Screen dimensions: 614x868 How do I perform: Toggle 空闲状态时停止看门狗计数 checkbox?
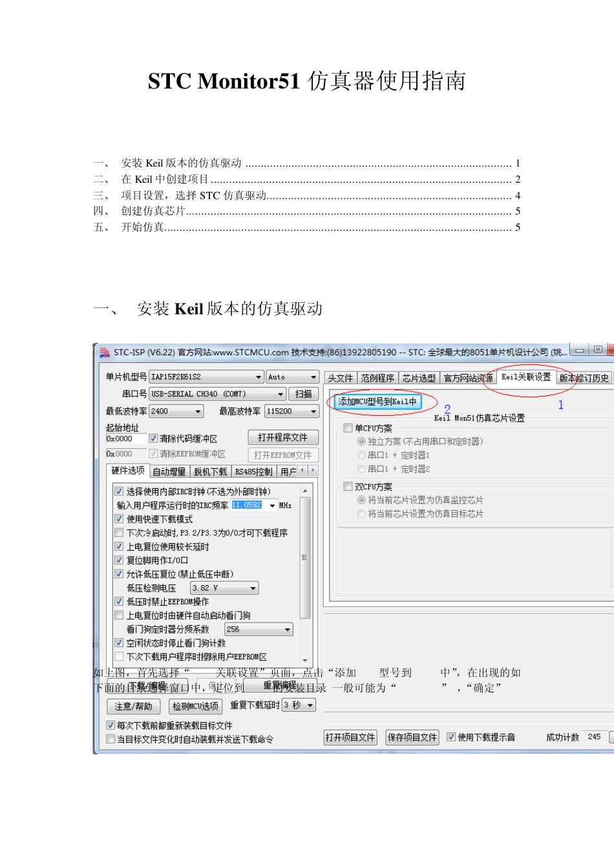tap(119, 643)
